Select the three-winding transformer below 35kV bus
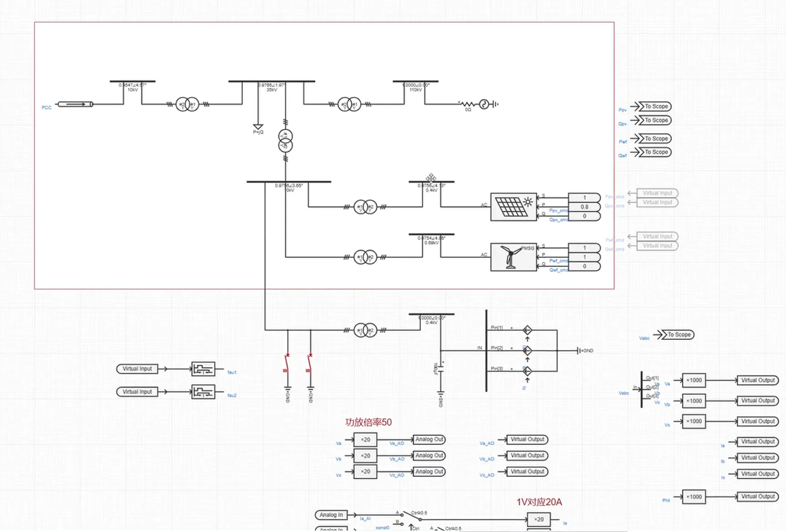This screenshot has height=532, width=786. click(x=285, y=141)
